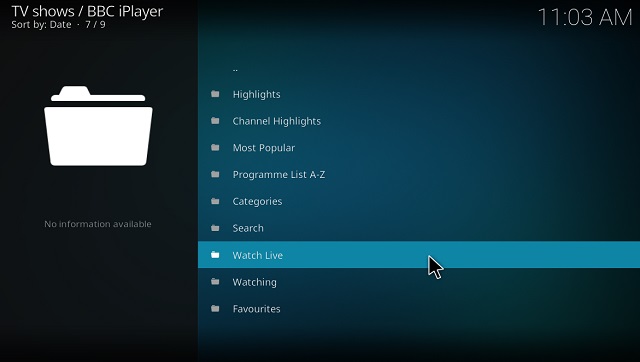Click the folder icon beside Watching
640x362 pixels.
[x=215, y=282]
